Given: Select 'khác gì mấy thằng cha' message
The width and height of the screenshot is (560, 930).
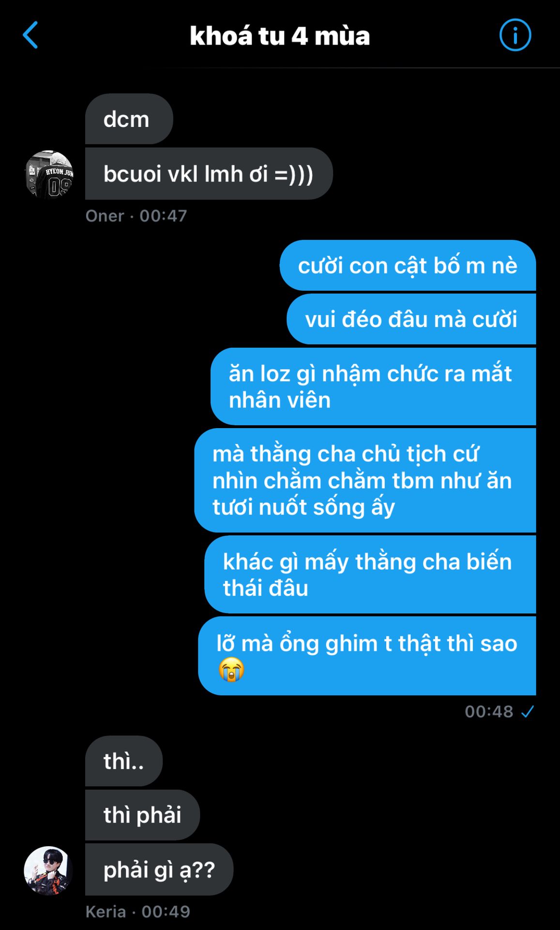Looking at the screenshot, I should click(x=370, y=574).
